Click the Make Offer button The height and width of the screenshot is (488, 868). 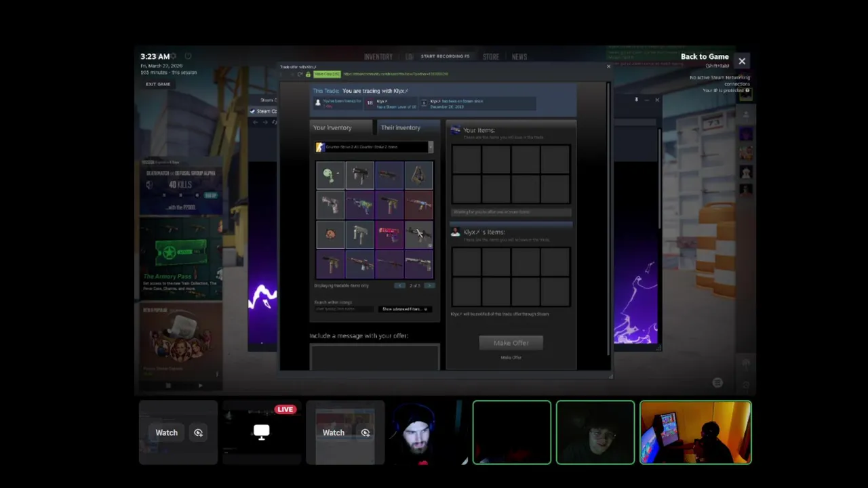point(511,343)
